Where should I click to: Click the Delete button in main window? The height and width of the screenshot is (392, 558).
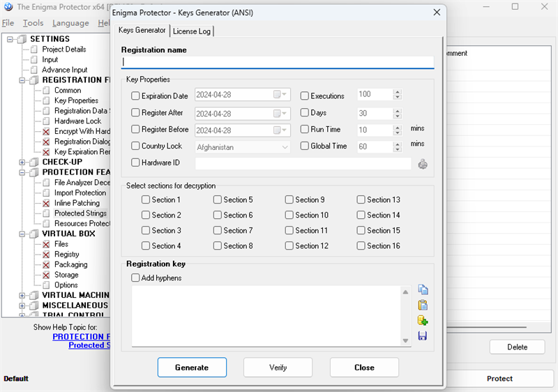tap(517, 347)
